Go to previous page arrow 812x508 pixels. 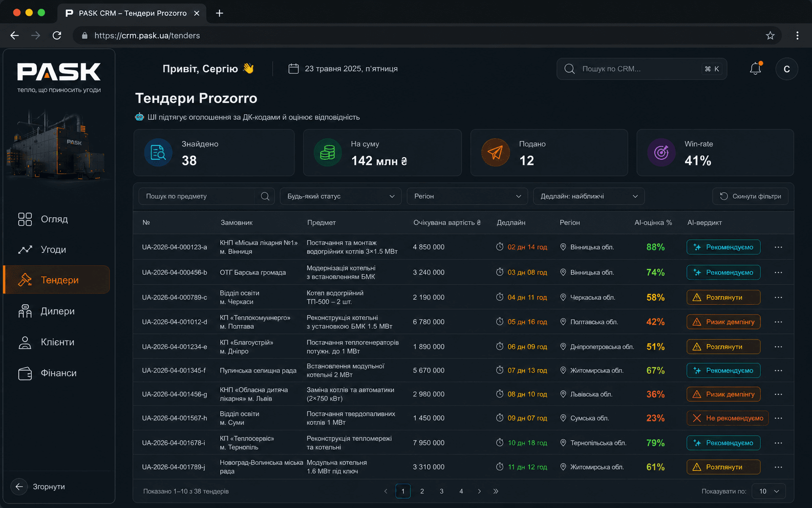point(386,491)
